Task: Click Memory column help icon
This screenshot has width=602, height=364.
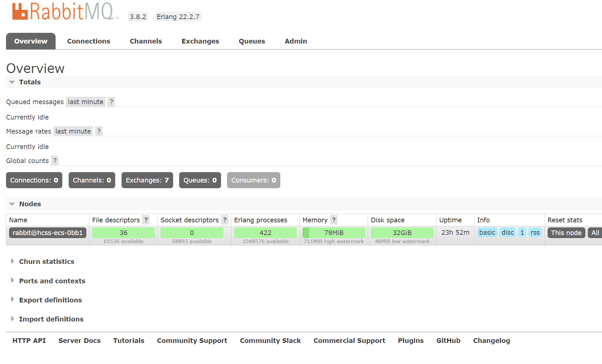Action: (334, 220)
